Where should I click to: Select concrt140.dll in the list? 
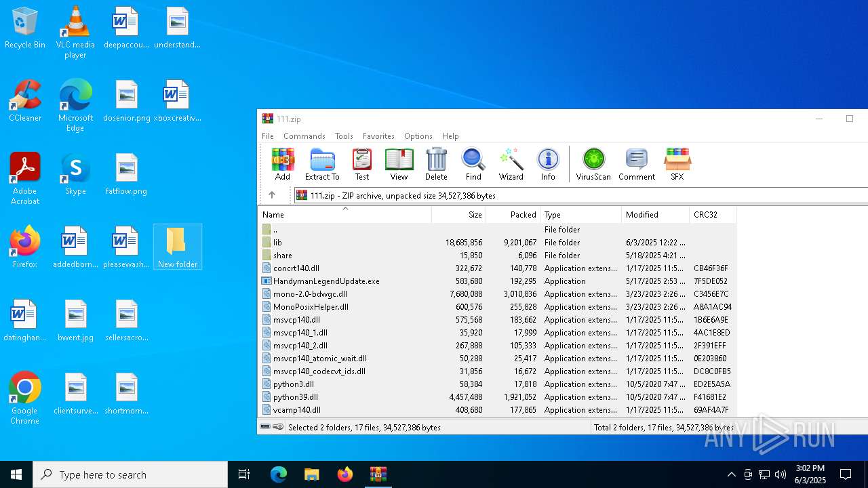[497, 268]
